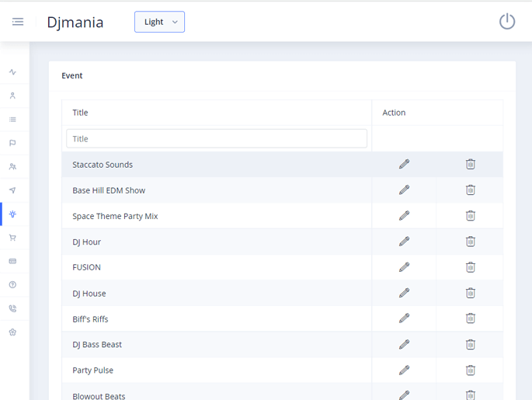Edit the Space Theme Party Mix event
This screenshot has width=532, height=400.
404,216
